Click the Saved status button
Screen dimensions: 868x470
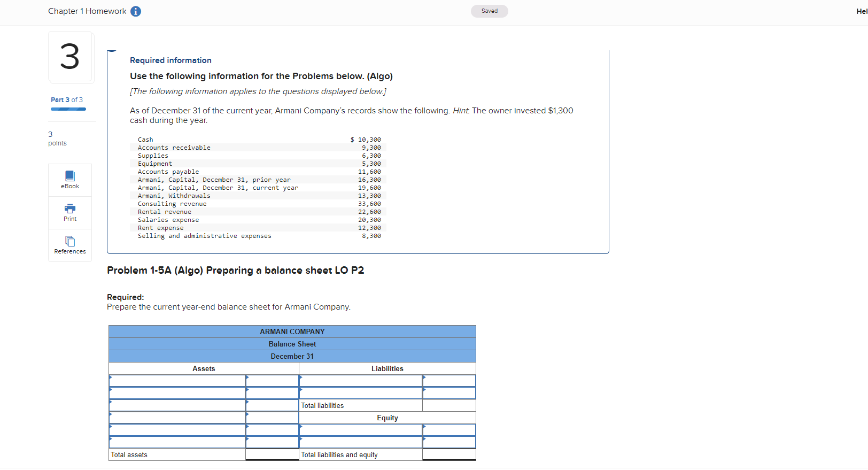click(490, 11)
